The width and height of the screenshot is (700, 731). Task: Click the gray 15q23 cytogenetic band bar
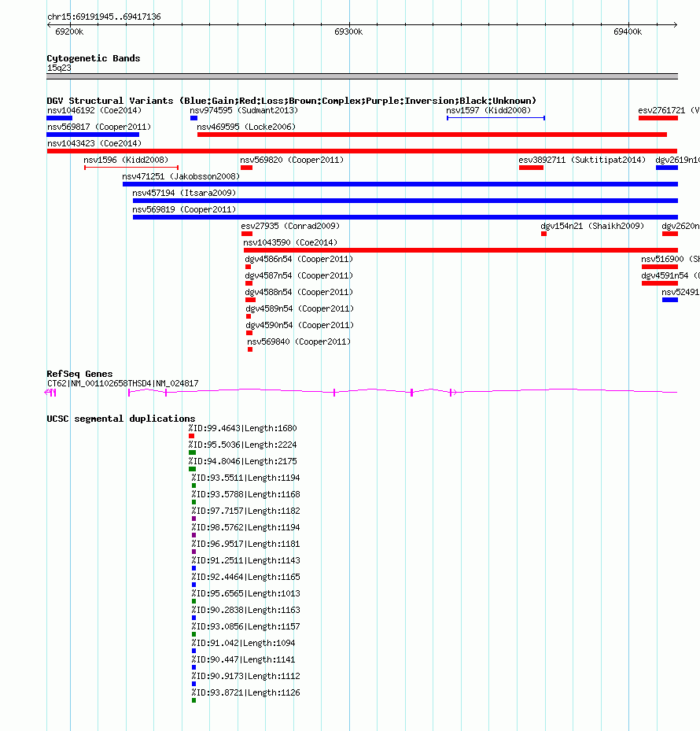[x=362, y=76]
